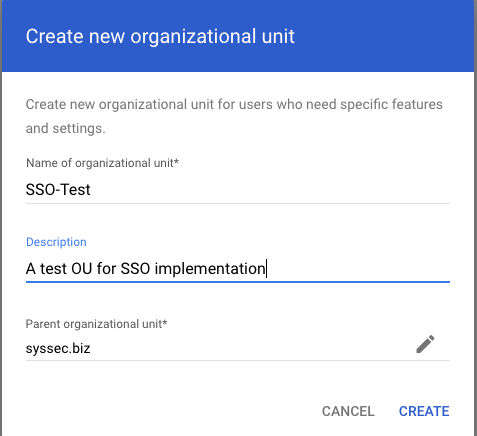Click the 'Parent organizational unit*' label
This screenshot has width=477, height=436.
click(96, 324)
